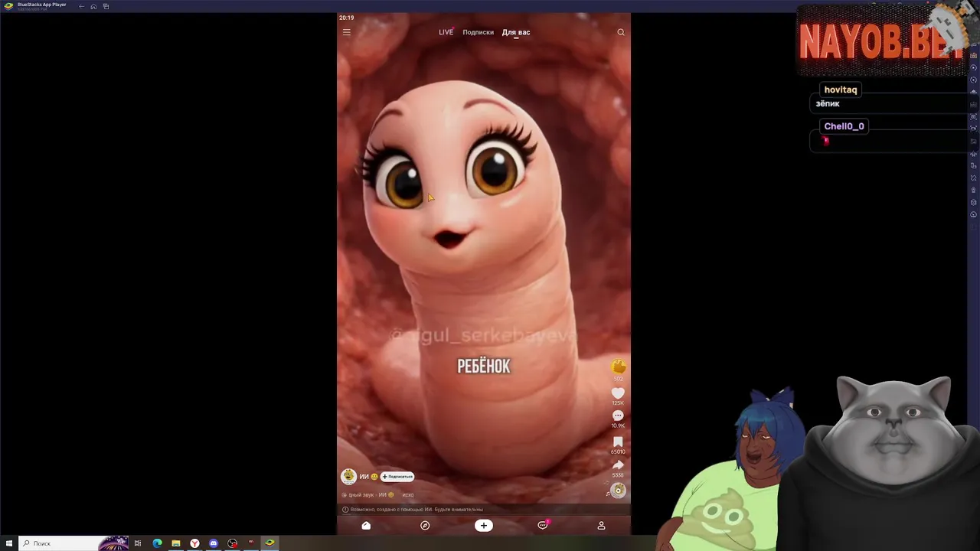Click the РЕБЁНОК video caption
Screen dimensions: 980x551
483,367
